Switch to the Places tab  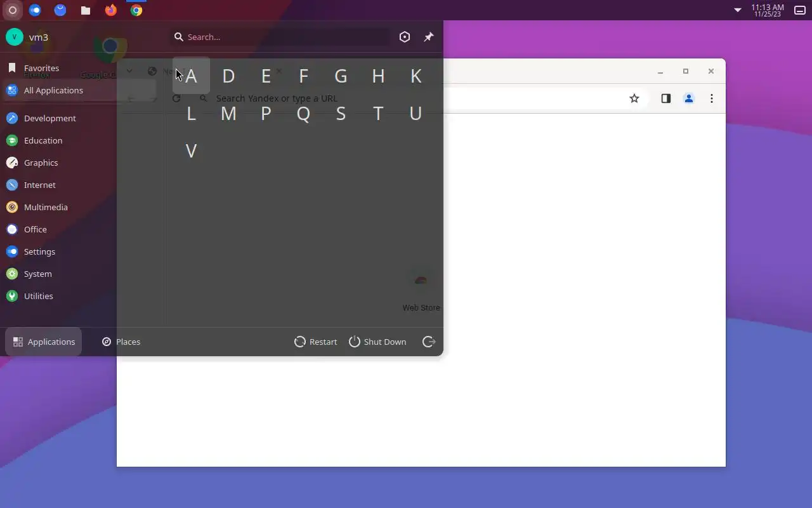pyautogui.click(x=121, y=342)
